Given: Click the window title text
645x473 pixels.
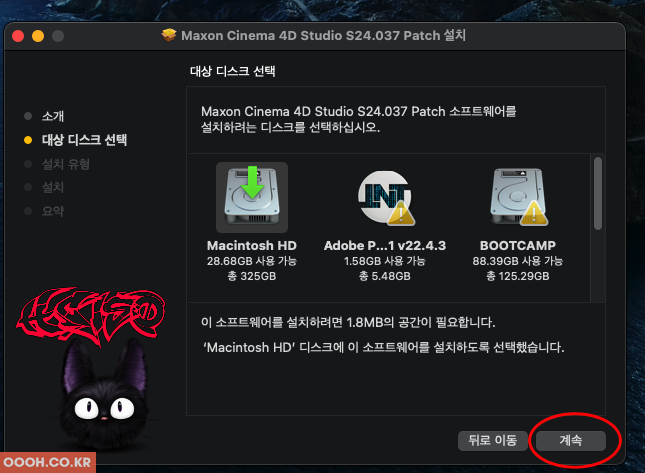Looking at the screenshot, I should [x=323, y=35].
